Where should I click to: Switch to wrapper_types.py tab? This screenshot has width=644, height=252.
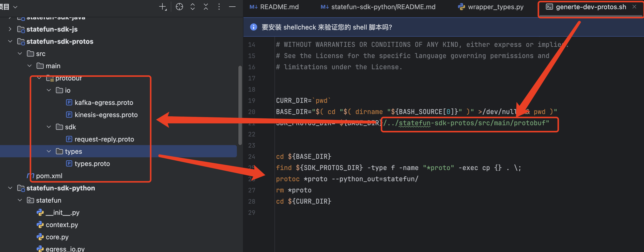point(491,7)
